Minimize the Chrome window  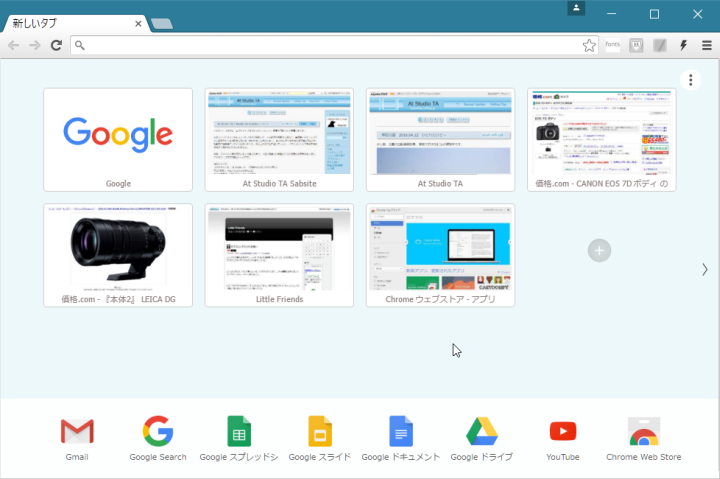coord(611,14)
